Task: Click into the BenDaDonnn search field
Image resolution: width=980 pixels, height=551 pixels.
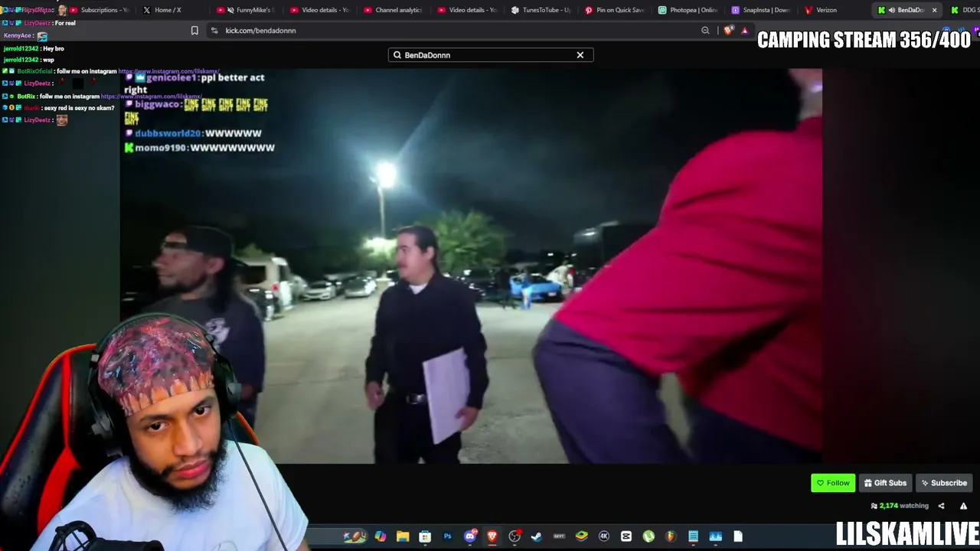Action: click(x=491, y=55)
